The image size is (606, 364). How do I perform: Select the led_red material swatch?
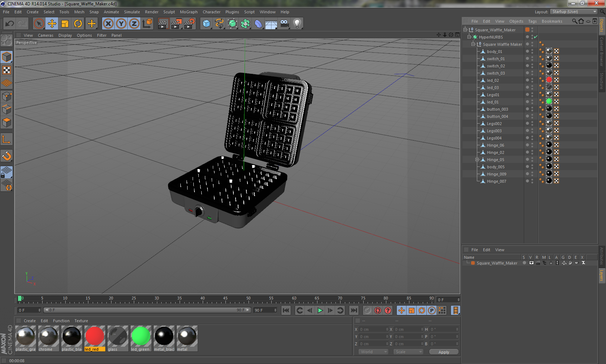click(95, 338)
